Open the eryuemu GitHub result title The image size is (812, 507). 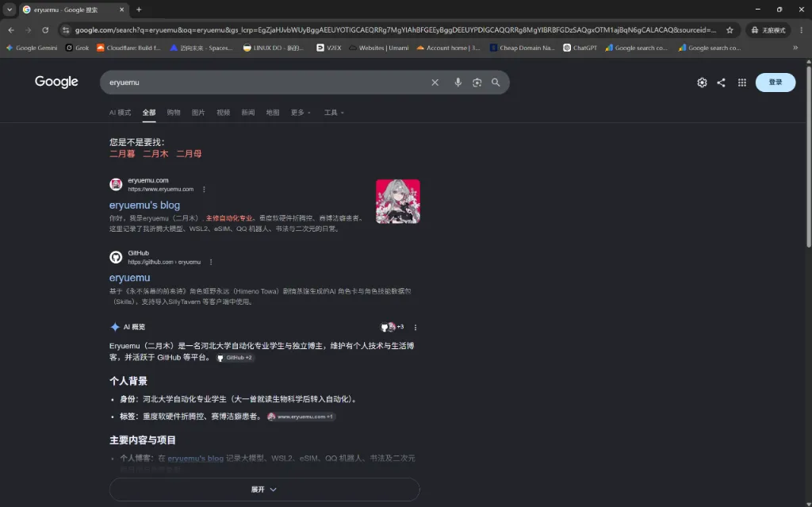(129, 278)
